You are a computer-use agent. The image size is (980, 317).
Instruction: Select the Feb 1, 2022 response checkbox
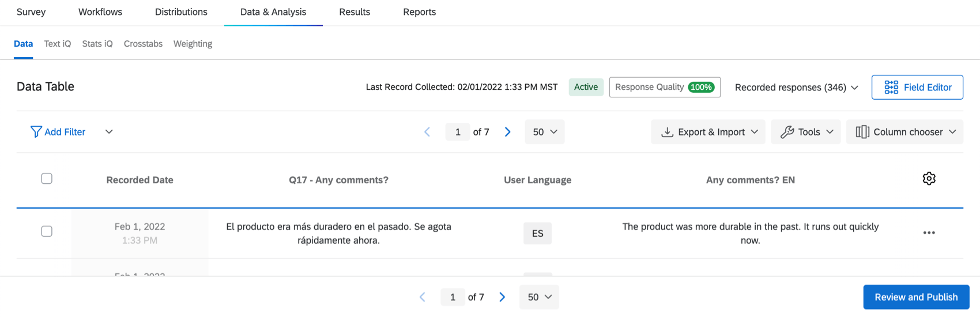pos(47,231)
